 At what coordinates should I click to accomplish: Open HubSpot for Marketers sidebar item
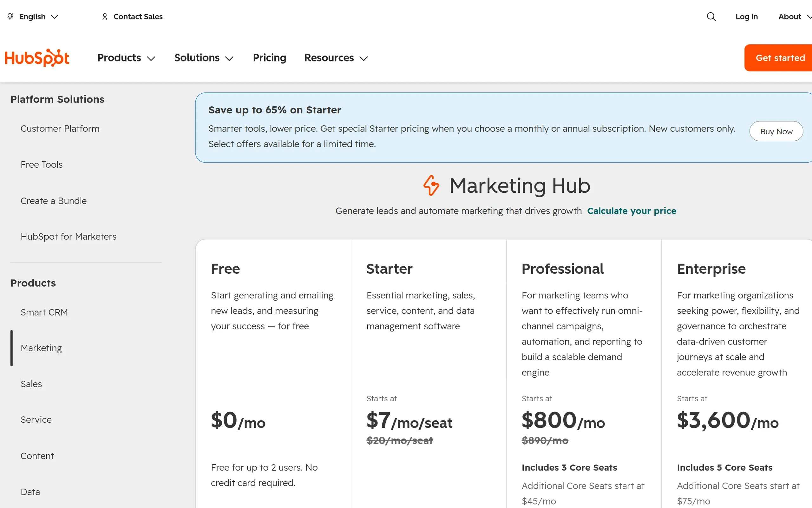[69, 236]
